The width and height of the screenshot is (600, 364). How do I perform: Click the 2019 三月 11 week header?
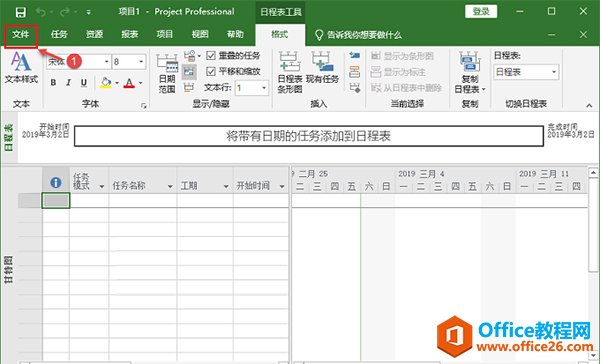point(544,174)
